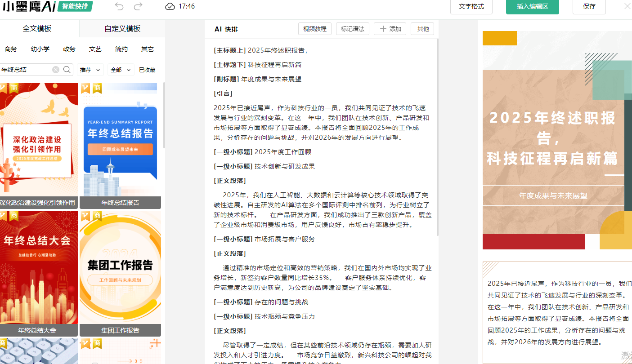
Task: Open the 其他 options menu
Action: pos(422,29)
